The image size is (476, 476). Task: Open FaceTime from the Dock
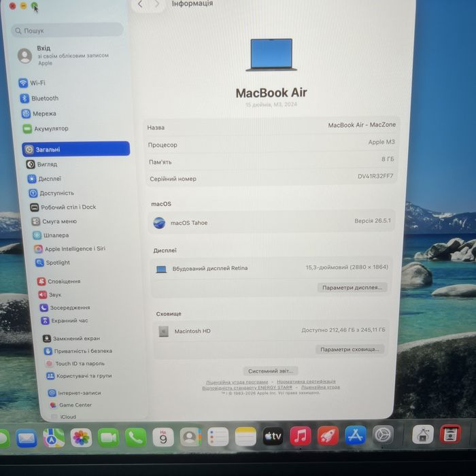point(108,437)
